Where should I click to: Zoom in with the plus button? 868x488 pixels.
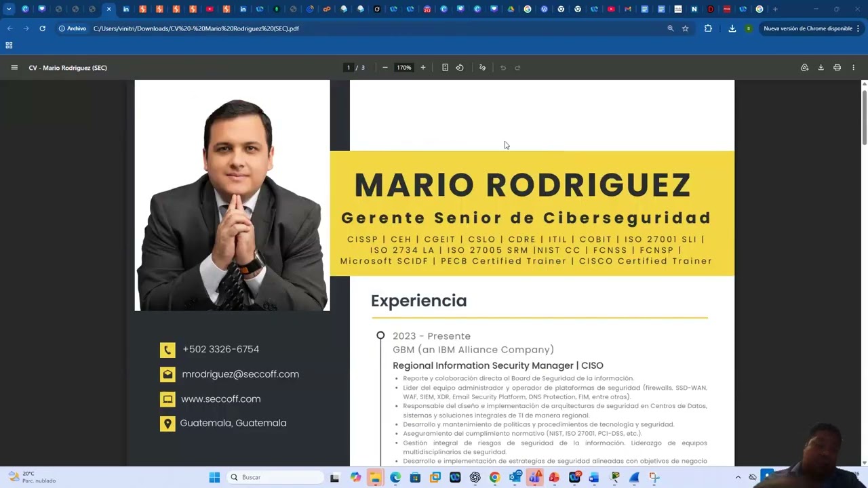pos(423,68)
